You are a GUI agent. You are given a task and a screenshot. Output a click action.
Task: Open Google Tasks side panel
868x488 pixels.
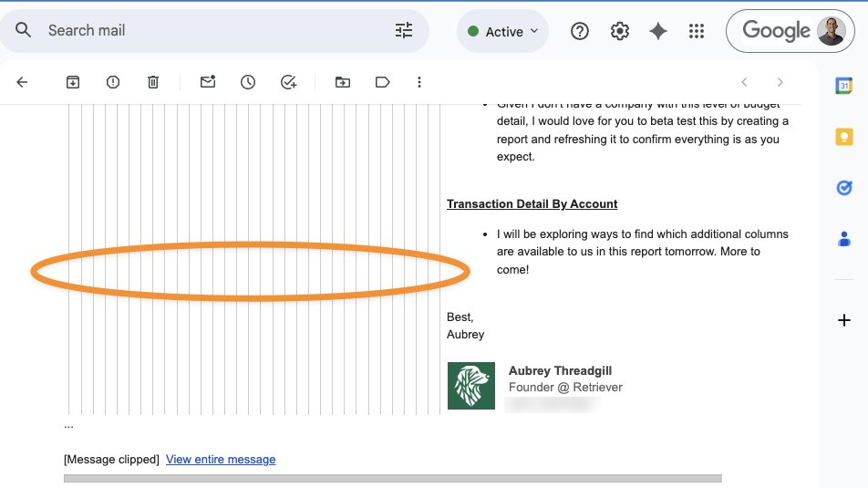pyautogui.click(x=843, y=188)
